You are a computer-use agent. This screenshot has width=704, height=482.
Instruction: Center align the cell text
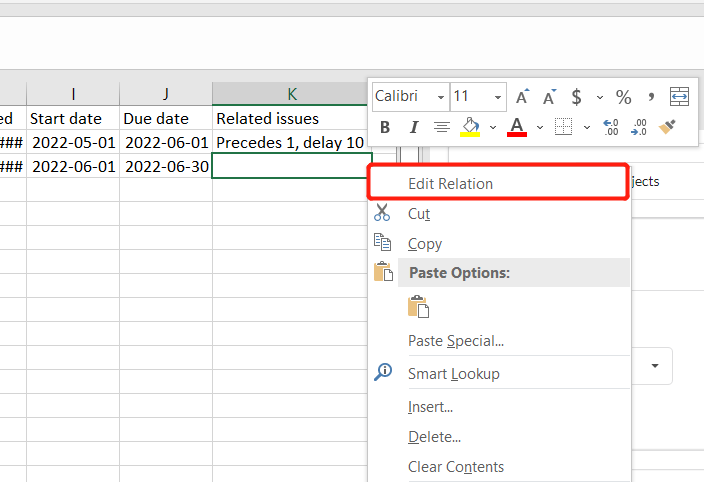click(442, 127)
